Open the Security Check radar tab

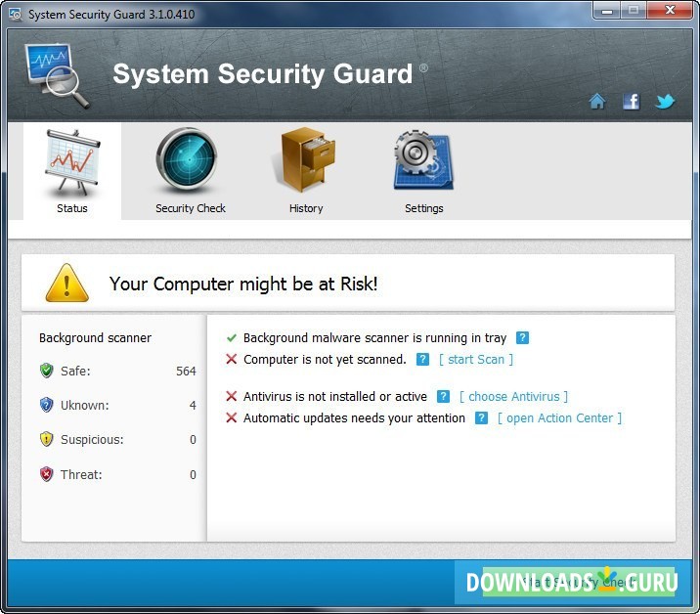coord(191,171)
